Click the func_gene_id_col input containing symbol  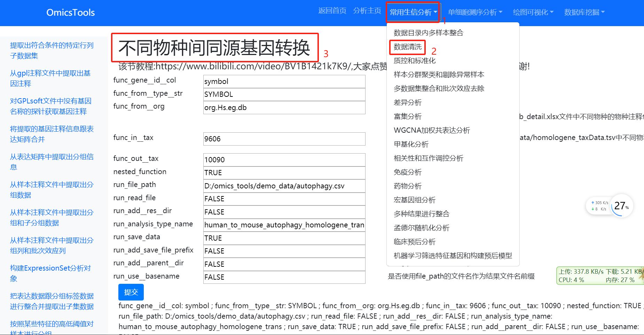pos(284,81)
